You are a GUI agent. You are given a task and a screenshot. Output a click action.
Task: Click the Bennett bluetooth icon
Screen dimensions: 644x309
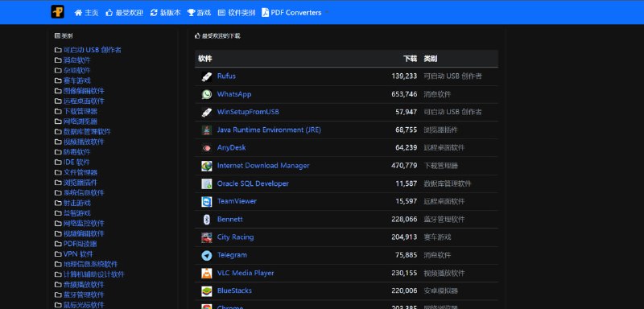click(x=207, y=220)
